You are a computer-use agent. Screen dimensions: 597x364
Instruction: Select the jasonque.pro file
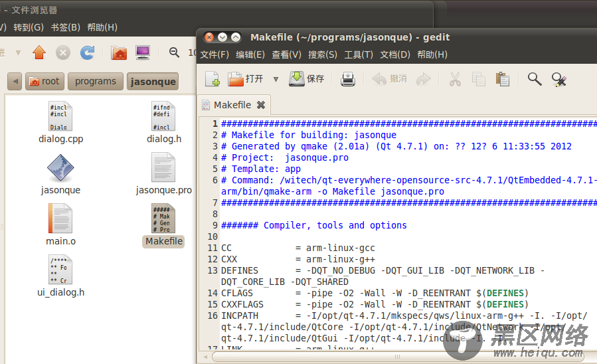click(x=164, y=174)
